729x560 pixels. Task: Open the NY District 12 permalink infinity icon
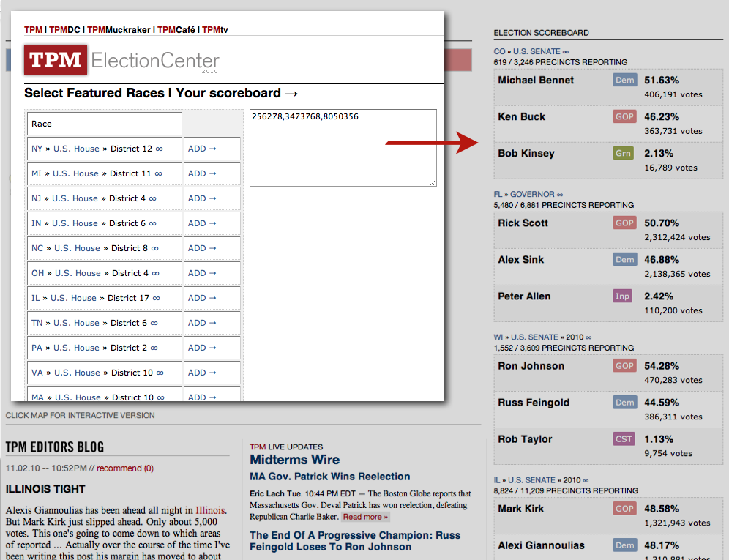(159, 149)
